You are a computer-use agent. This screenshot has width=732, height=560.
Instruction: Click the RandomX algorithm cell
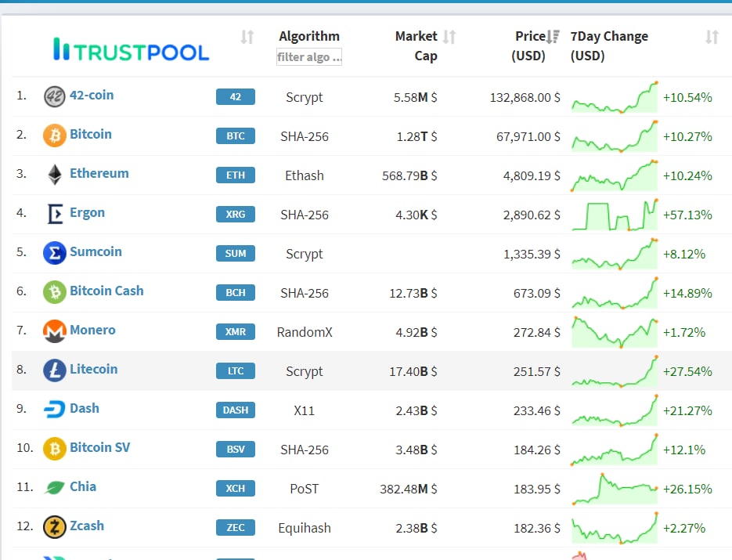pyautogui.click(x=305, y=333)
